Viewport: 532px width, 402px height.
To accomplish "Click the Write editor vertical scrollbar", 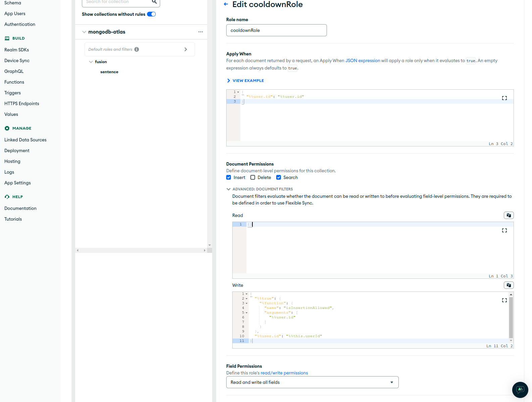I will tap(511, 317).
